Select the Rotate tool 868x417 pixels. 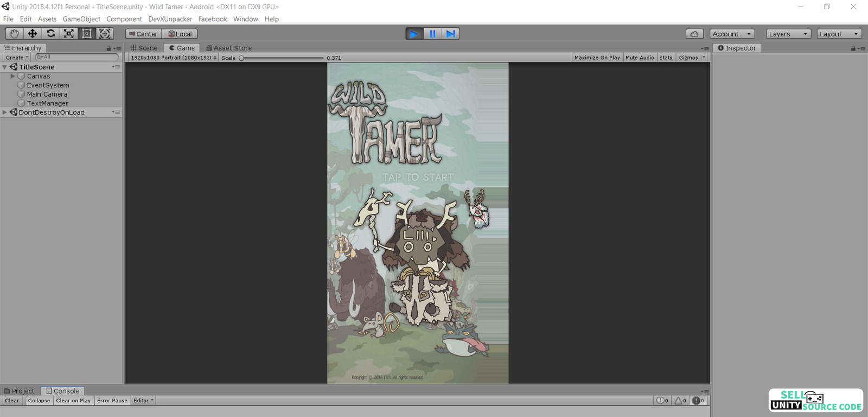[50, 34]
